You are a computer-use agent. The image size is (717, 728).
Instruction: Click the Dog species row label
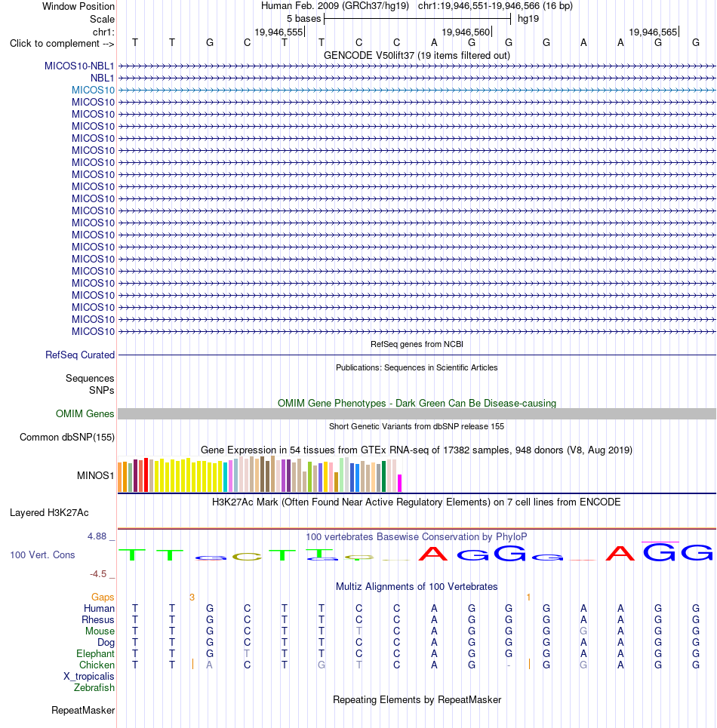(x=106, y=643)
